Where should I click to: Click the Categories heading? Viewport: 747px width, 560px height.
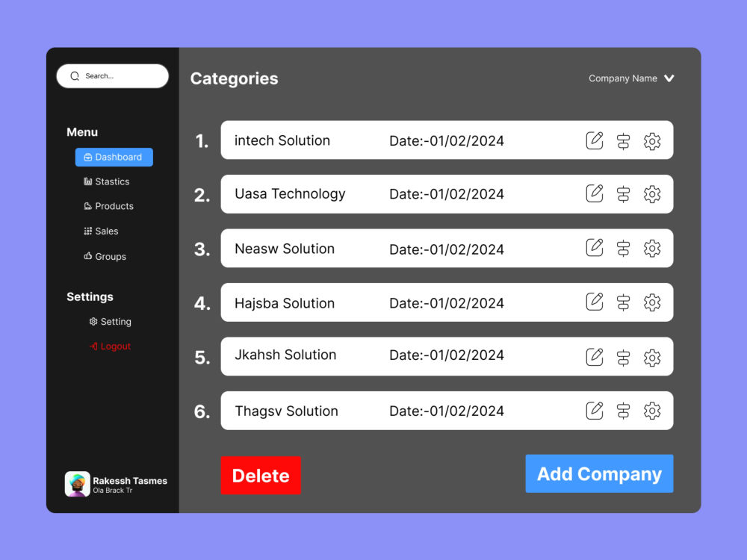234,78
